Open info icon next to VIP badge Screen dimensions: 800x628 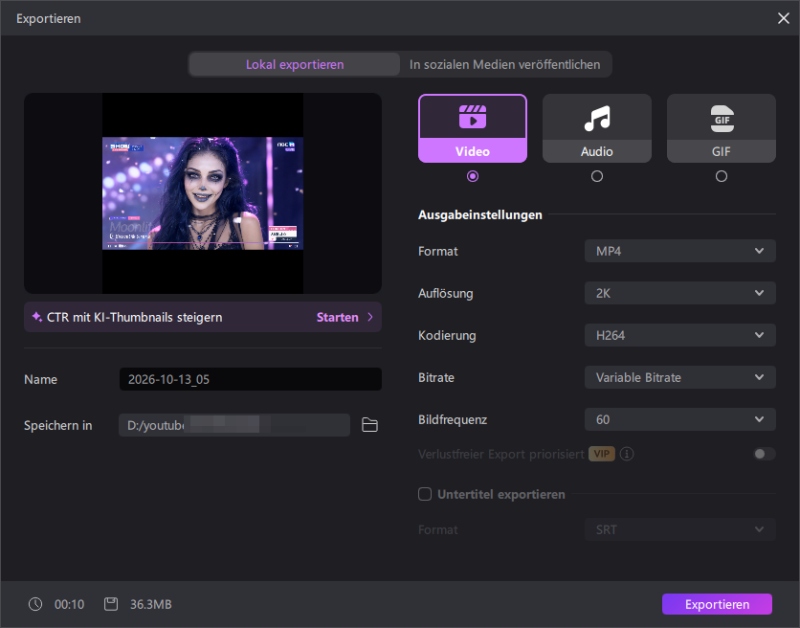tap(627, 454)
